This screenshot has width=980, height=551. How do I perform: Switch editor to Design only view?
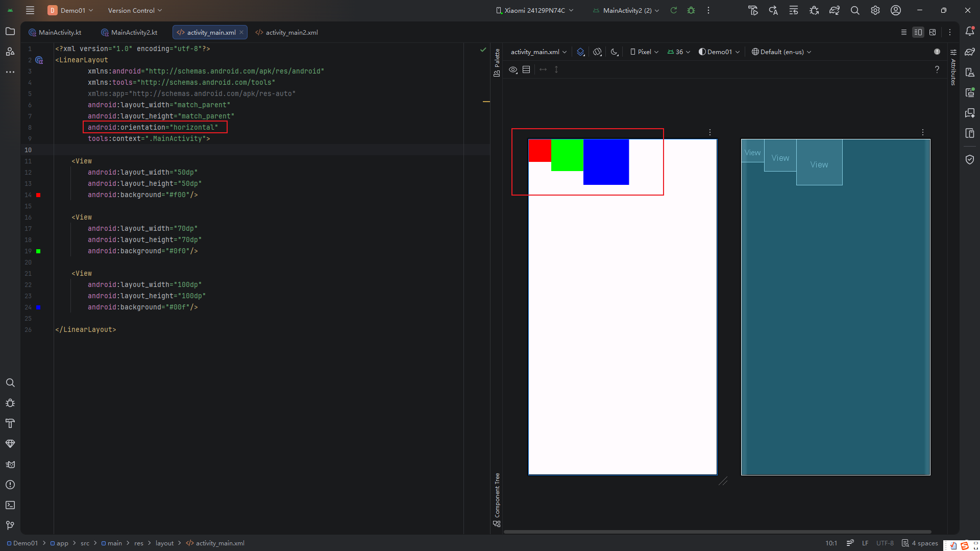coord(933,32)
